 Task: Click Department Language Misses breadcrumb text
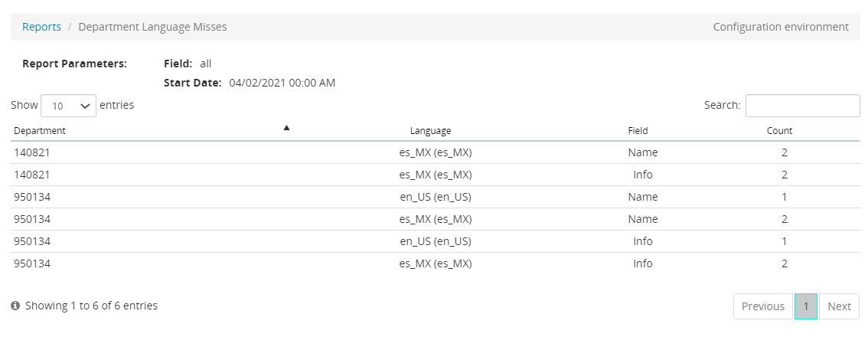click(152, 27)
